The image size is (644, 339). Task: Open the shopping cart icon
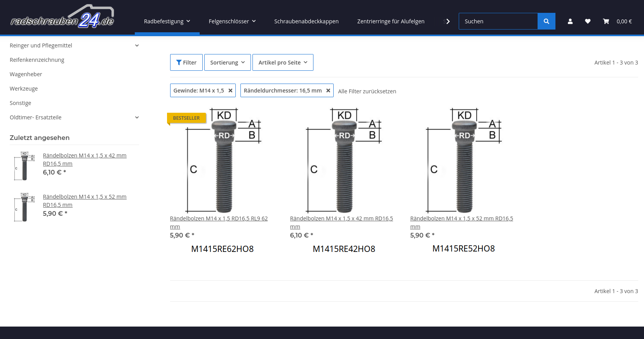click(x=606, y=21)
